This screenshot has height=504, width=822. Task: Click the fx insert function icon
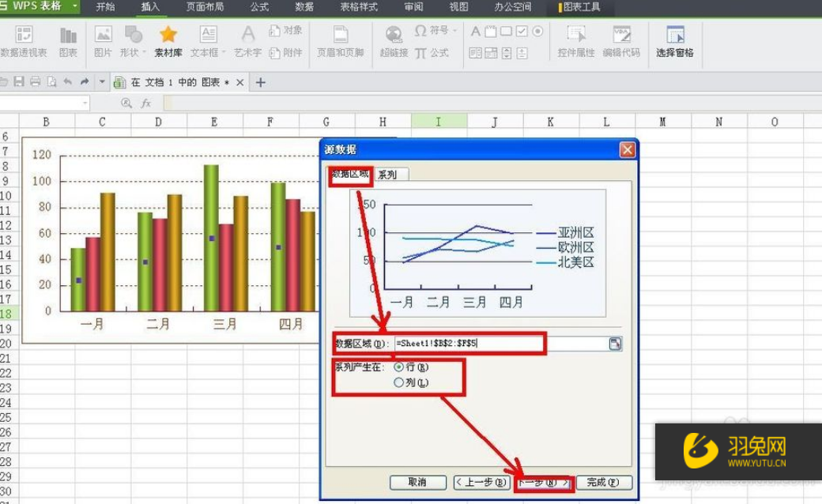[x=145, y=103]
